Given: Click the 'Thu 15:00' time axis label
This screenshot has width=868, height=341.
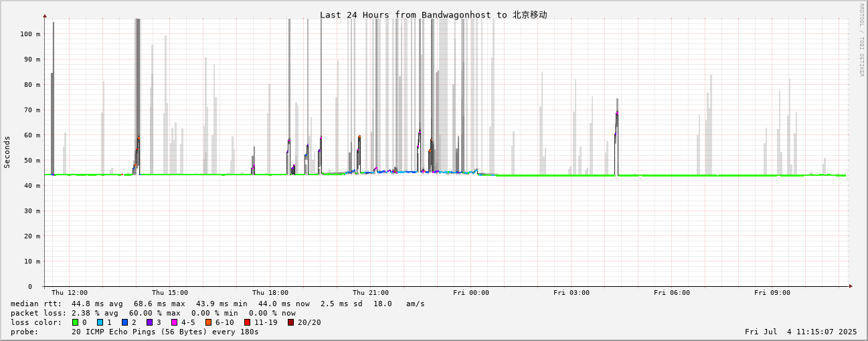Looking at the screenshot, I should (x=170, y=293).
